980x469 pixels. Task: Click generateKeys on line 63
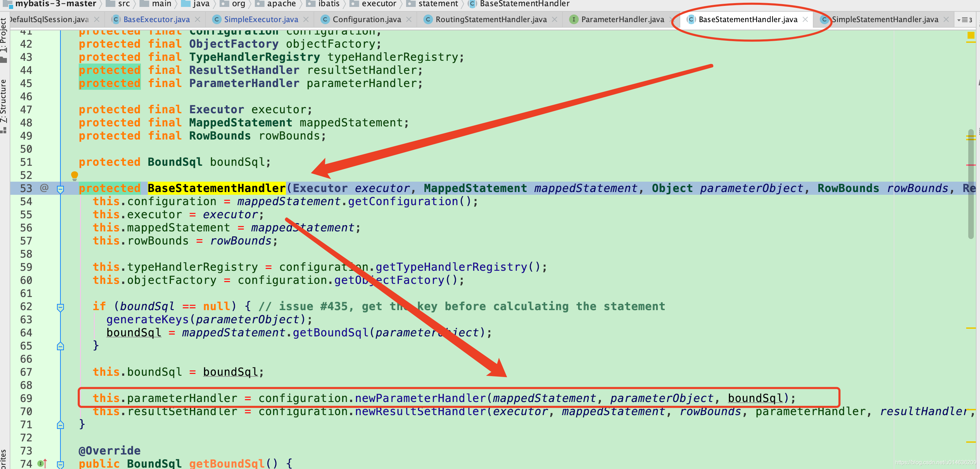(147, 319)
